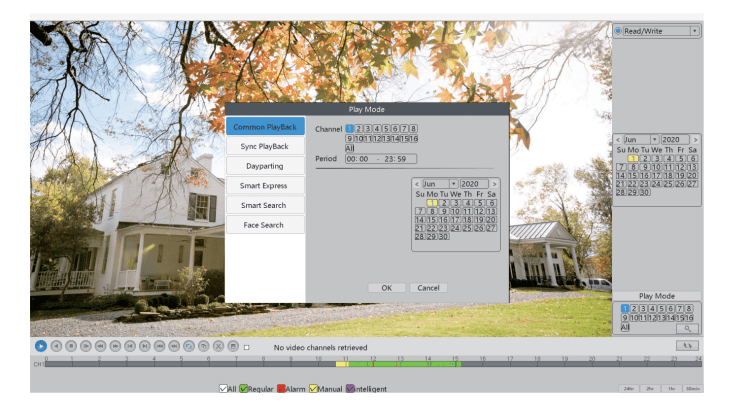
Task: Click the search magnifier in the Play Mode panel
Action: pyautogui.click(x=686, y=328)
